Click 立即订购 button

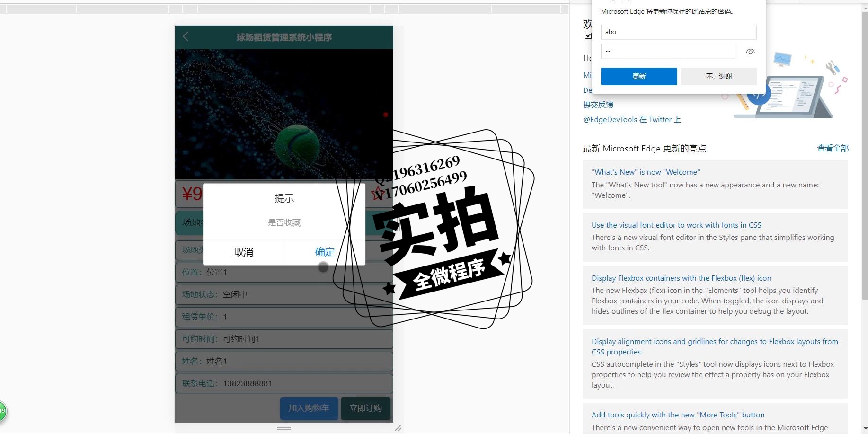click(x=365, y=408)
